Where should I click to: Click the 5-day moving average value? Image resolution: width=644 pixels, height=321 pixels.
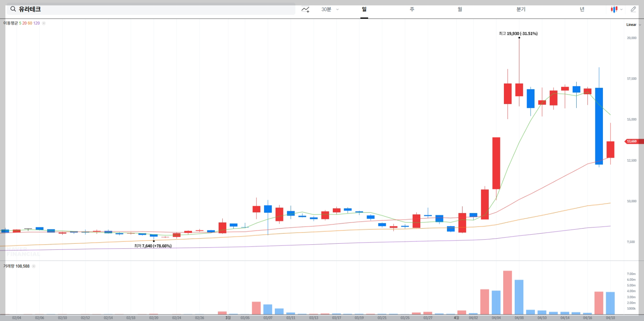tap(20, 23)
